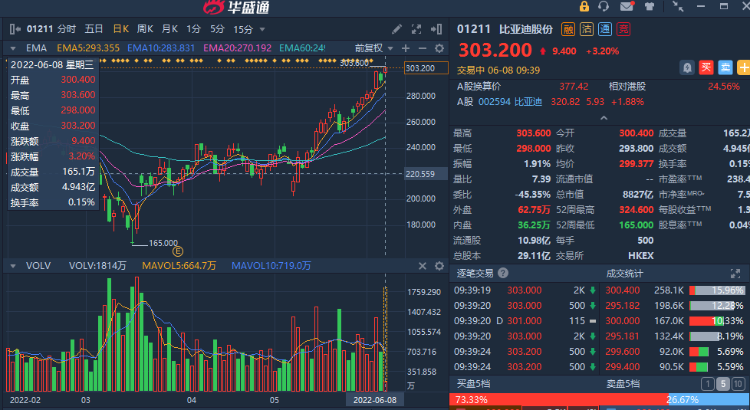Image resolution: width=750 pixels, height=410 pixels.
Task: Collapse the right quote panel icon
Action: [436, 29]
